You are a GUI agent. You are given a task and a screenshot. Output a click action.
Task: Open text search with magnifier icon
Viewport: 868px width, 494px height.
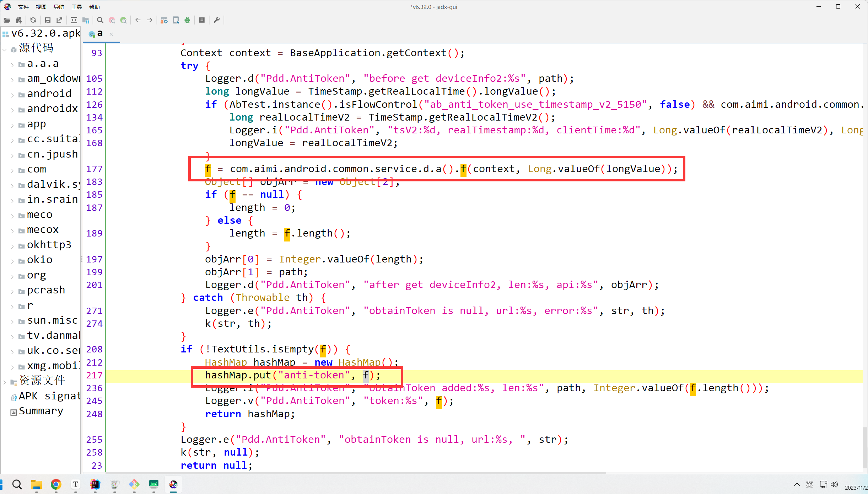click(100, 20)
